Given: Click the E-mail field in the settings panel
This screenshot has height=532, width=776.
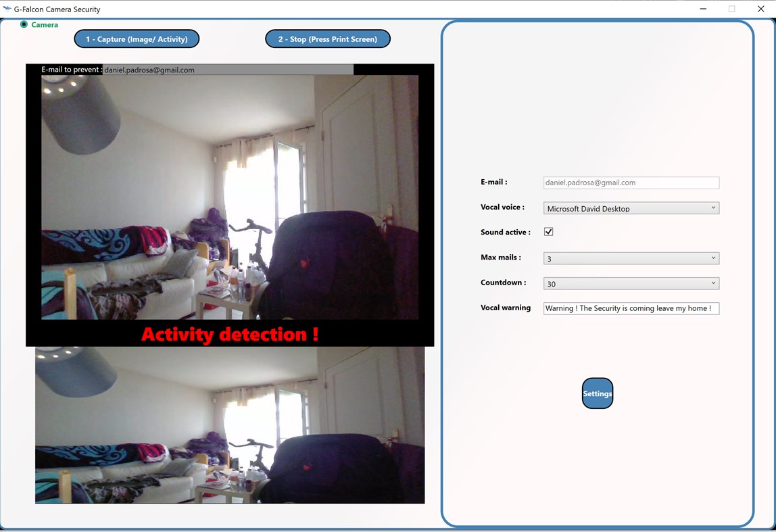Looking at the screenshot, I should tap(631, 183).
